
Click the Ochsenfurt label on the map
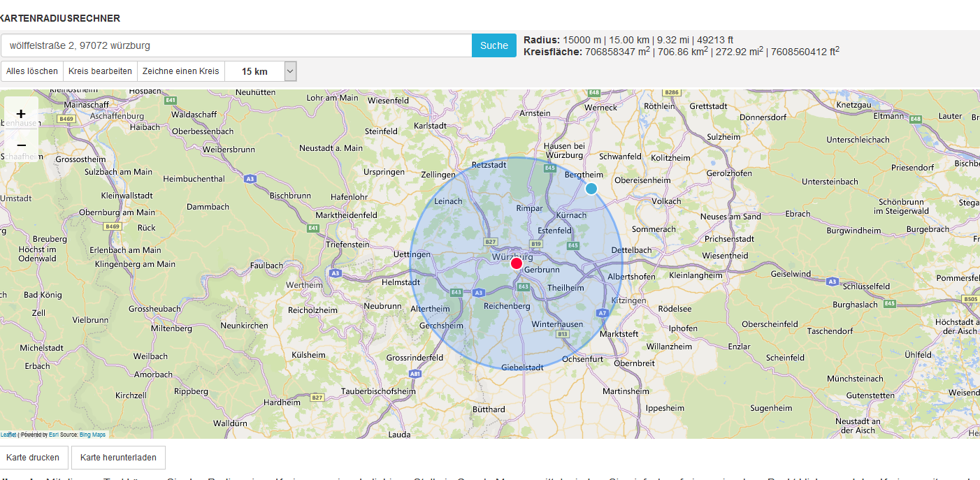tap(582, 359)
